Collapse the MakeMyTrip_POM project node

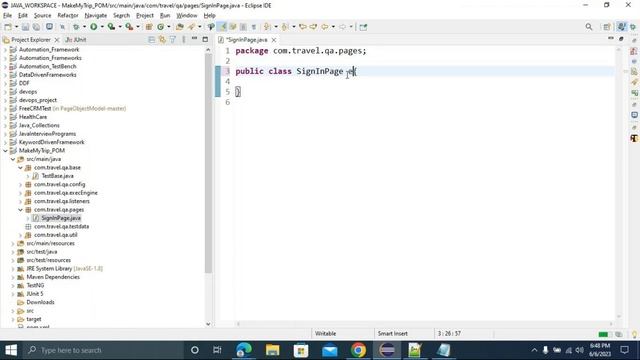5,151
